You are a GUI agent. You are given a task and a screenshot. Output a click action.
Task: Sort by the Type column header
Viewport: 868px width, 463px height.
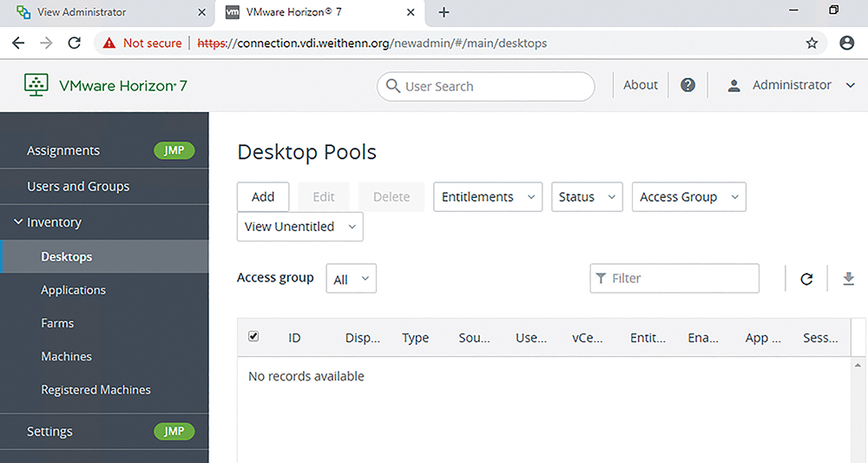point(415,338)
